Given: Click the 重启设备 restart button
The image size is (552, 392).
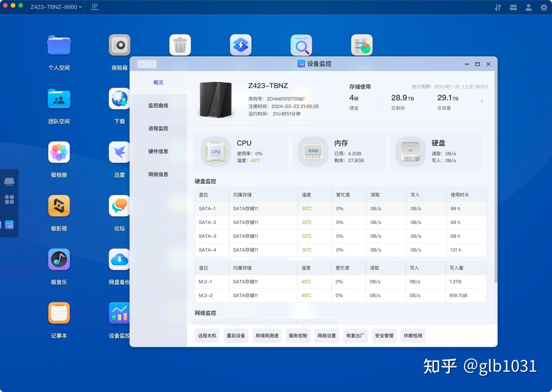Looking at the screenshot, I should coord(235,335).
